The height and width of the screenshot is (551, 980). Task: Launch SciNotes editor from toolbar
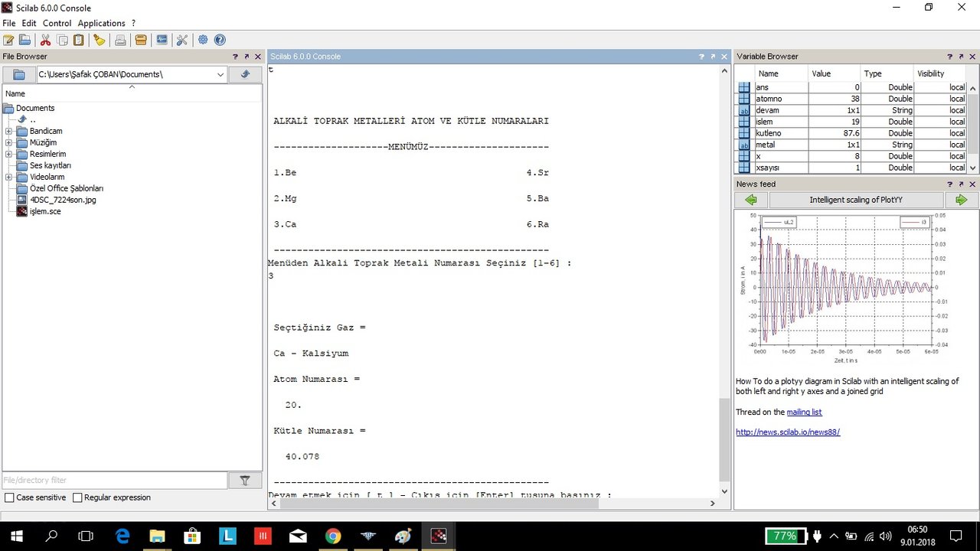click(8, 40)
